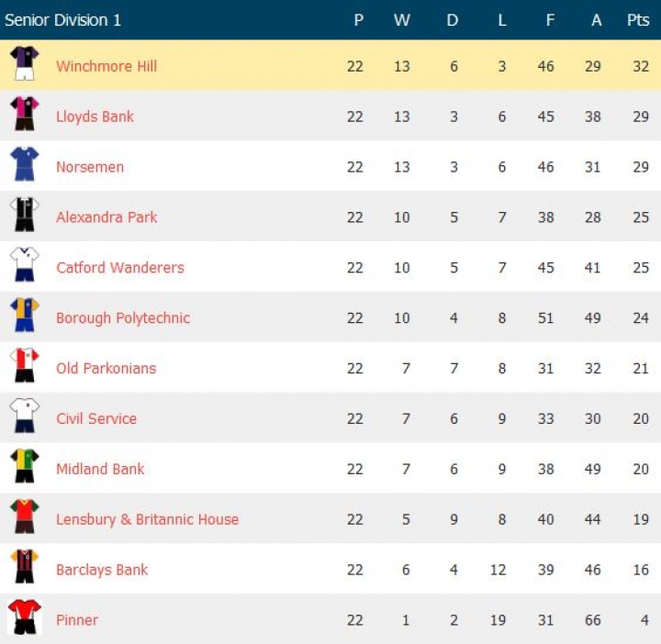Click the Catford Wanderers kit icon
Screen dimensions: 661x644
[24, 266]
